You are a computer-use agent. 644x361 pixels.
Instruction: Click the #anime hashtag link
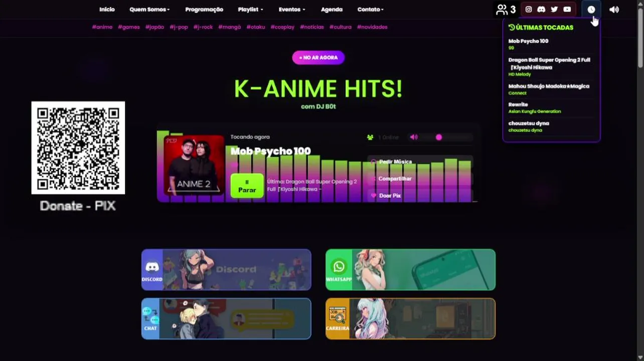(x=102, y=27)
